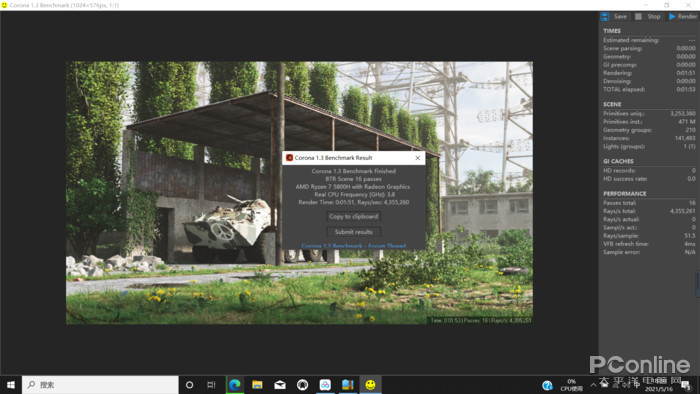Open the Windows Start menu
The width and height of the screenshot is (700, 394).
coord(11,385)
